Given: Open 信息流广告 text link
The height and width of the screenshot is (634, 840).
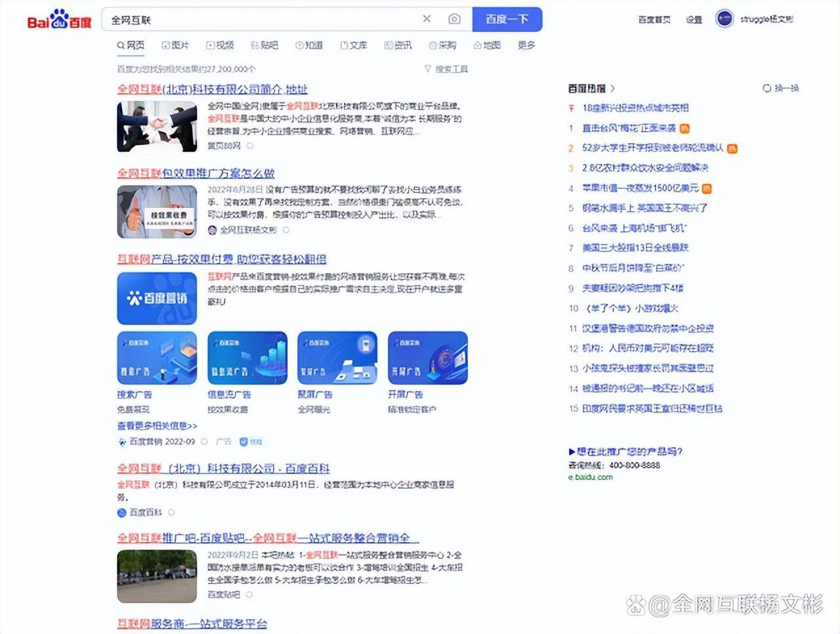Looking at the screenshot, I should tap(229, 394).
